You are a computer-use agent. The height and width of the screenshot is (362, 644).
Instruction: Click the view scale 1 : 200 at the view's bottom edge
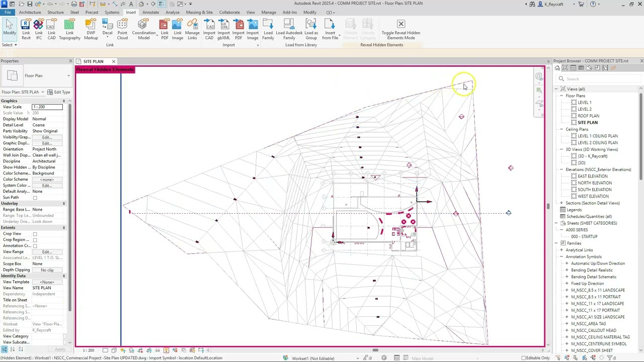88,350
